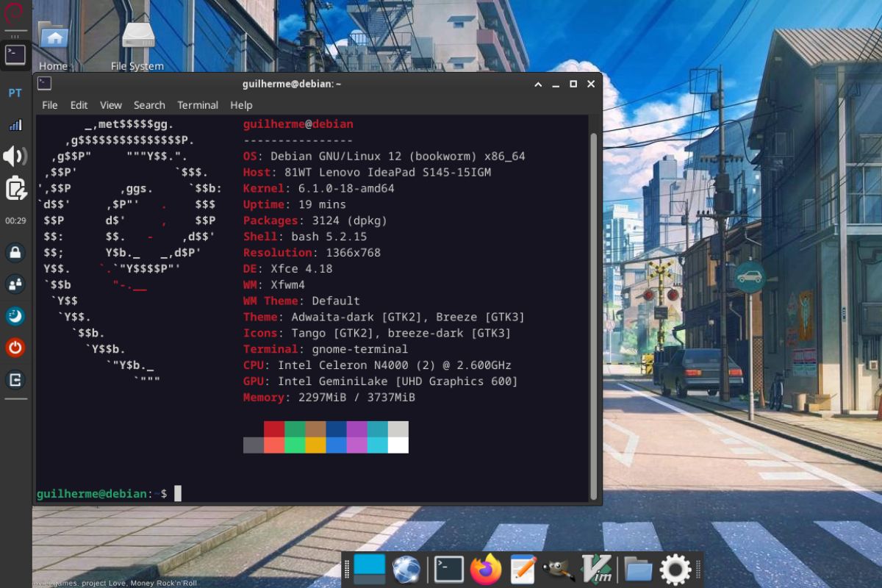
Task: Launch Vim from the dock
Action: (x=597, y=570)
